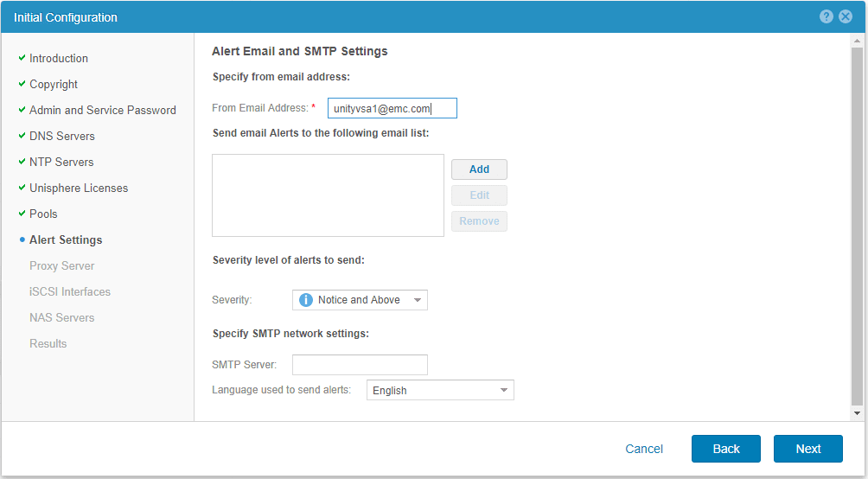Click the info icon in Severity dropdown
The height and width of the screenshot is (479, 868).
tap(306, 300)
